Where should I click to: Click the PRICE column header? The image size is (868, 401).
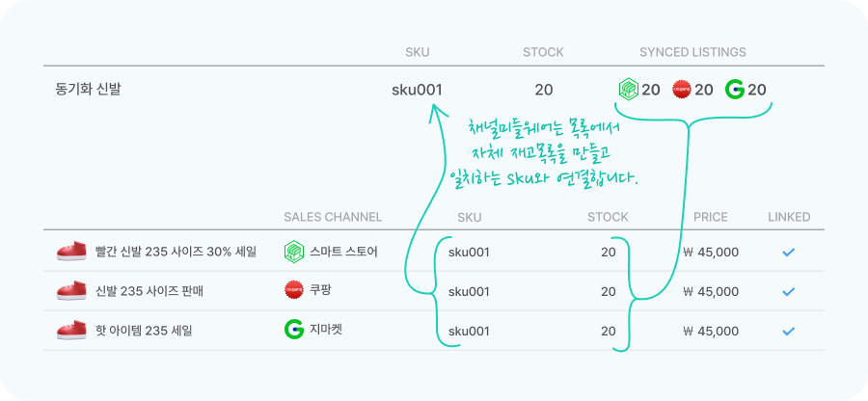tap(710, 217)
